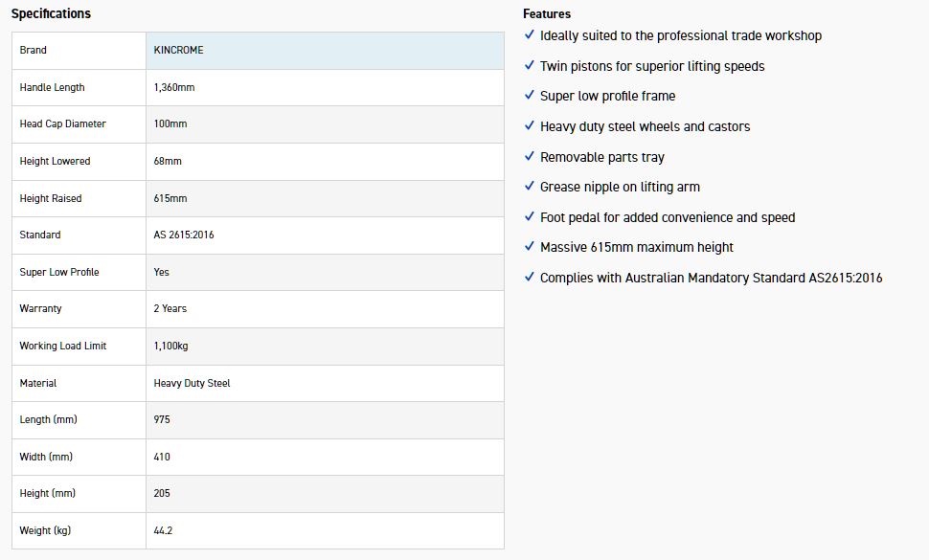Click the checkmark next to Twin pistons feature
929x560 pixels.
(530, 65)
